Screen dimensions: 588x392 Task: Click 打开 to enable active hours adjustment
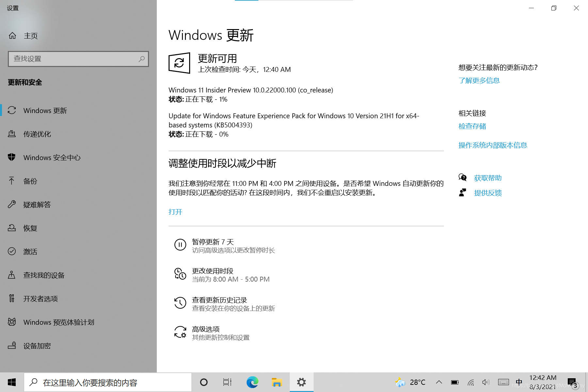(x=175, y=212)
